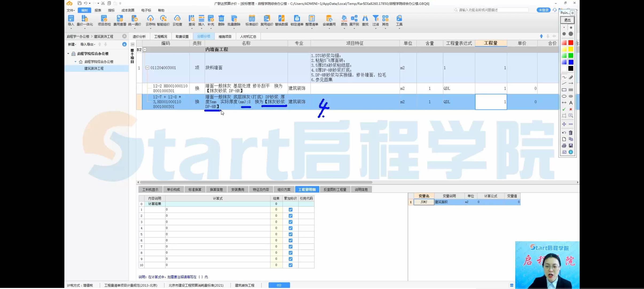The width and height of the screenshot is (644, 289).
Task: Open the 工料机显示 bottom tab
Action: point(150,190)
